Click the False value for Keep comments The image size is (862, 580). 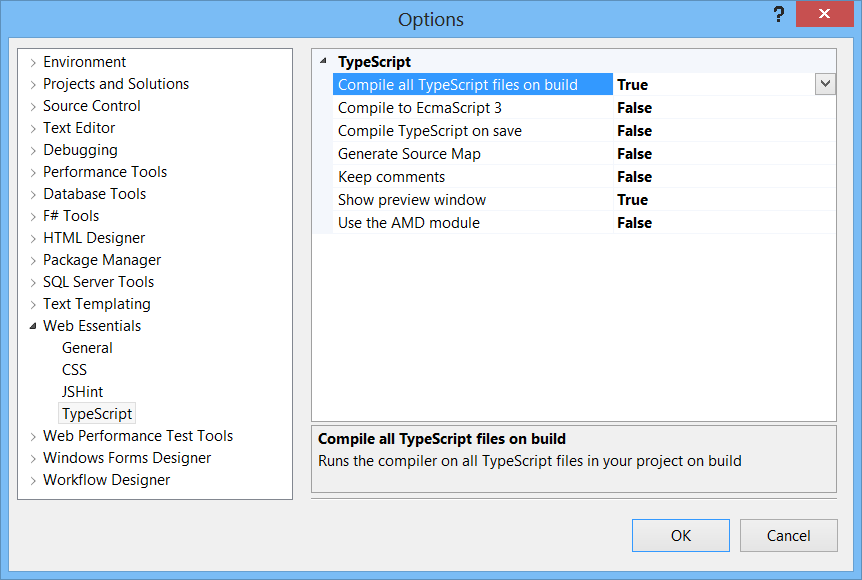pos(634,177)
